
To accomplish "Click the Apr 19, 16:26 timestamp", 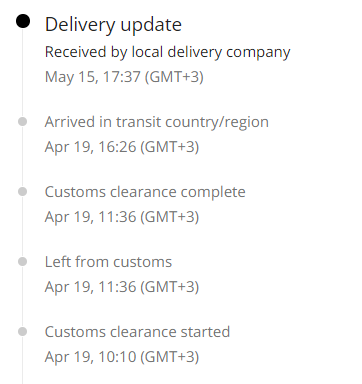I will coord(122,147).
